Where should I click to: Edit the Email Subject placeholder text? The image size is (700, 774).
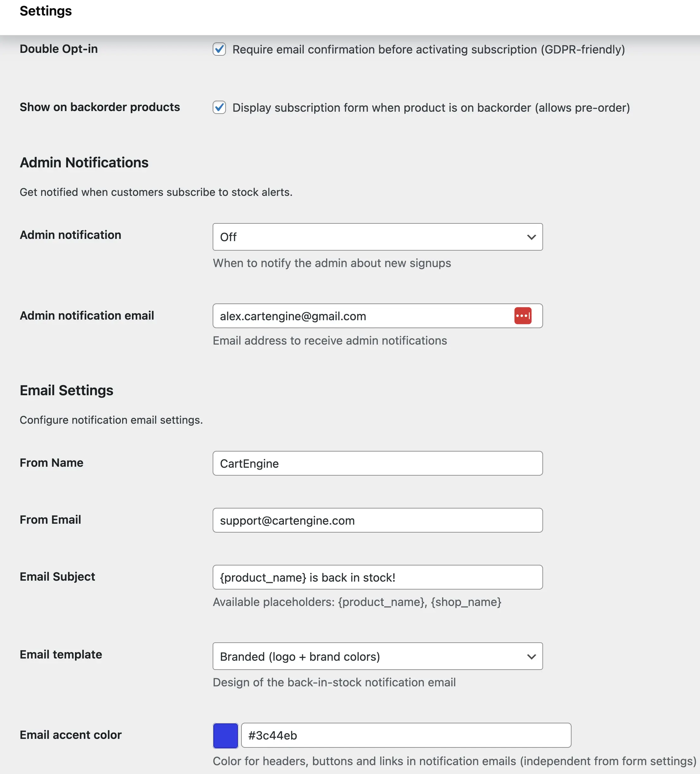tap(378, 577)
